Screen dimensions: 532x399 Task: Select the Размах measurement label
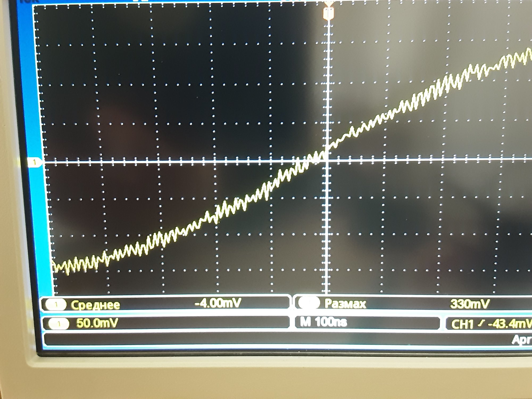(x=345, y=304)
